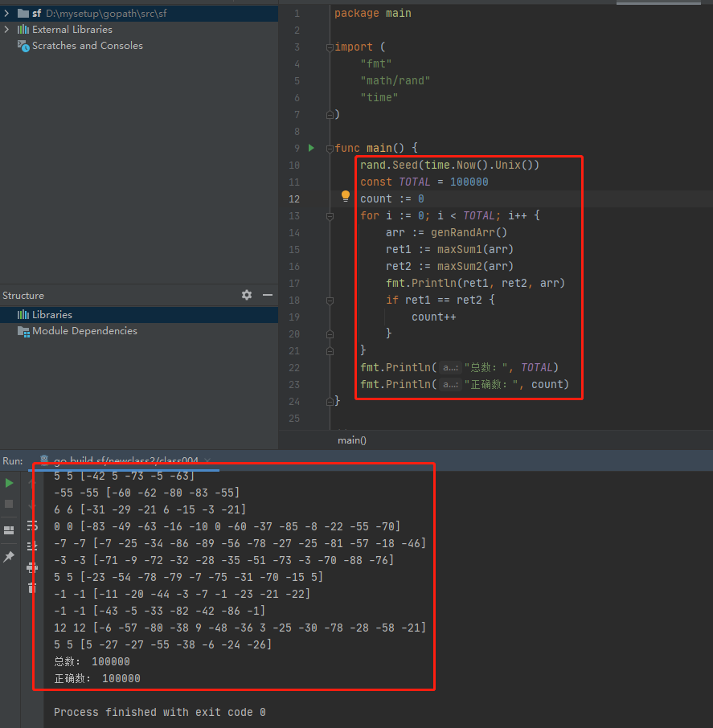The image size is (713, 728).
Task: Click the Libraries icon in the Structure panel
Action: coord(23,315)
